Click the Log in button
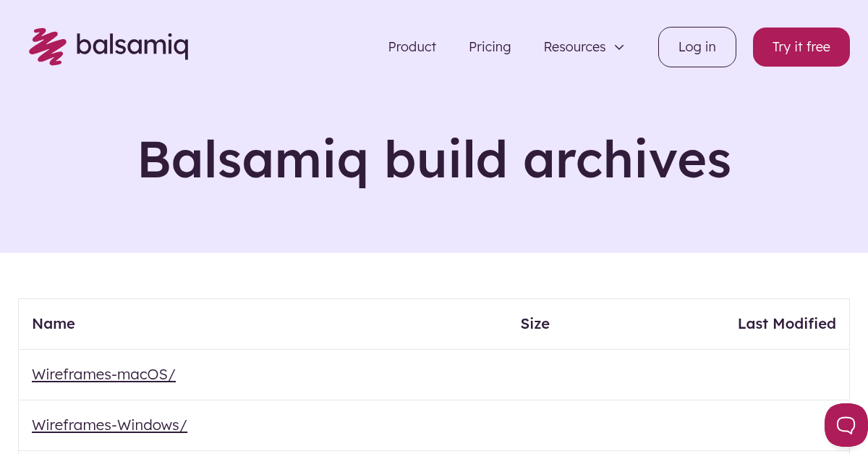The height and width of the screenshot is (454, 868). [x=697, y=46]
